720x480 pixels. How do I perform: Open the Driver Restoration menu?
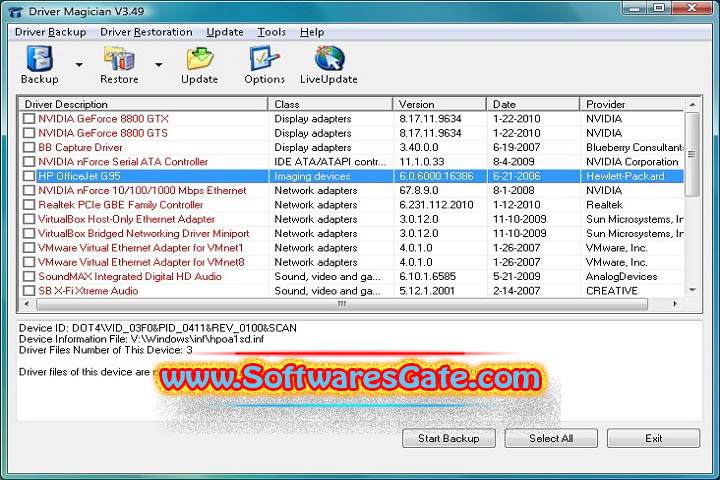tap(146, 32)
